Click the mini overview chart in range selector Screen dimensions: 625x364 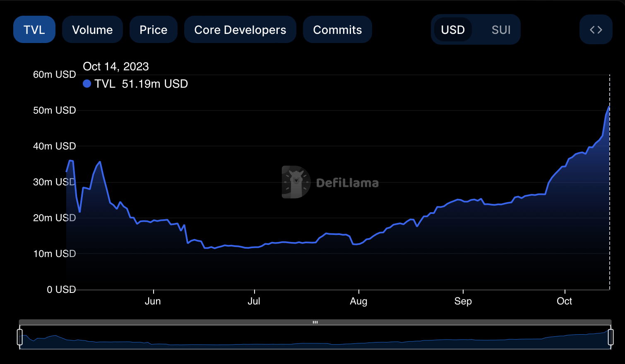click(315, 337)
